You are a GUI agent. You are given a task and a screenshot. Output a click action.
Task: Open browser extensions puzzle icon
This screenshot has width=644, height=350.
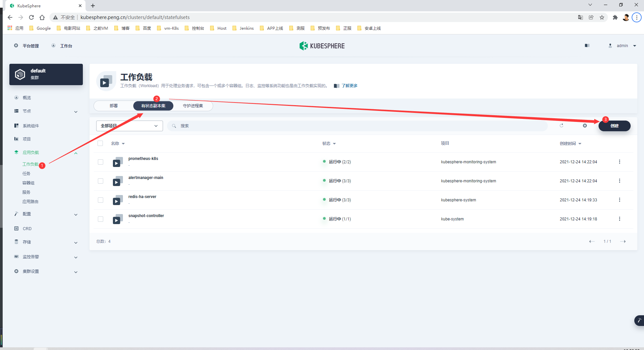615,17
